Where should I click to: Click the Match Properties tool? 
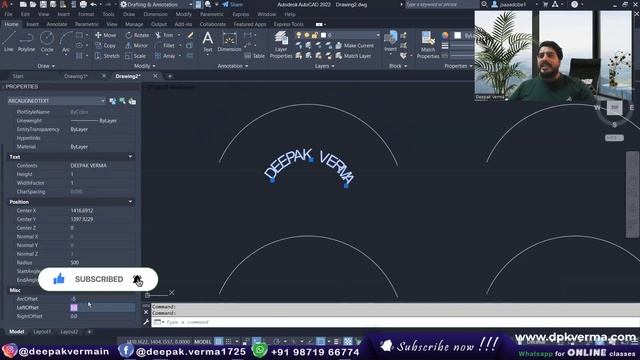[428, 45]
